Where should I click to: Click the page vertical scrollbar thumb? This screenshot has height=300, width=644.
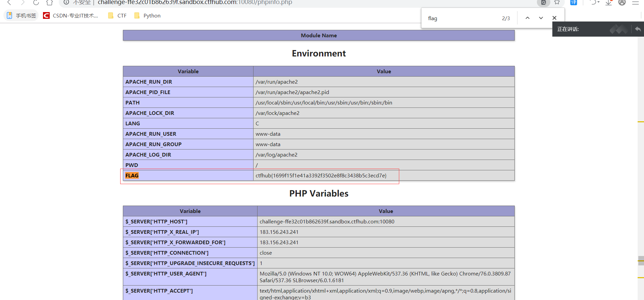tap(641, 260)
